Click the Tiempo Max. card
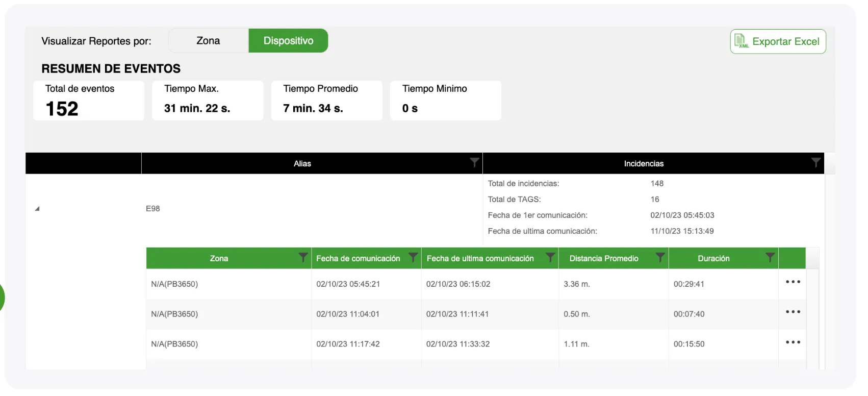 [208, 101]
